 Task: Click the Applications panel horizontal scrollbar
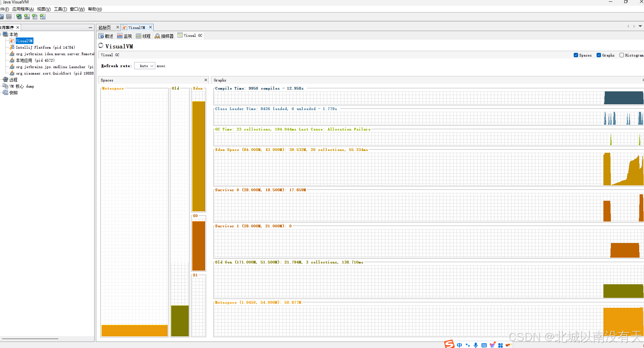[30, 339]
